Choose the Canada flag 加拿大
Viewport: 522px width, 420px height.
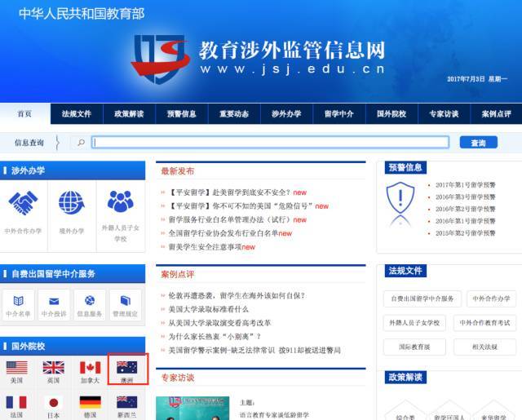point(90,367)
